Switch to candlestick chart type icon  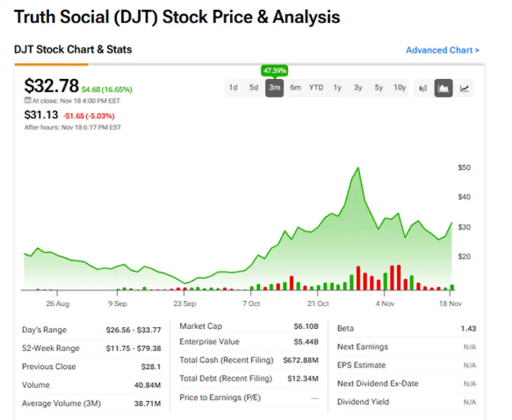(423, 88)
